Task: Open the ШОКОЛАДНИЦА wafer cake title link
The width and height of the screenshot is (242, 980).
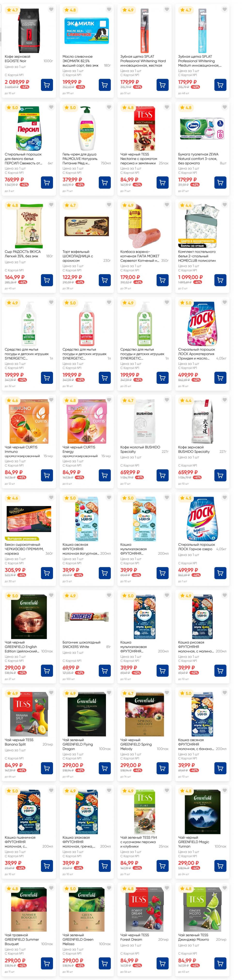Action: point(78,256)
